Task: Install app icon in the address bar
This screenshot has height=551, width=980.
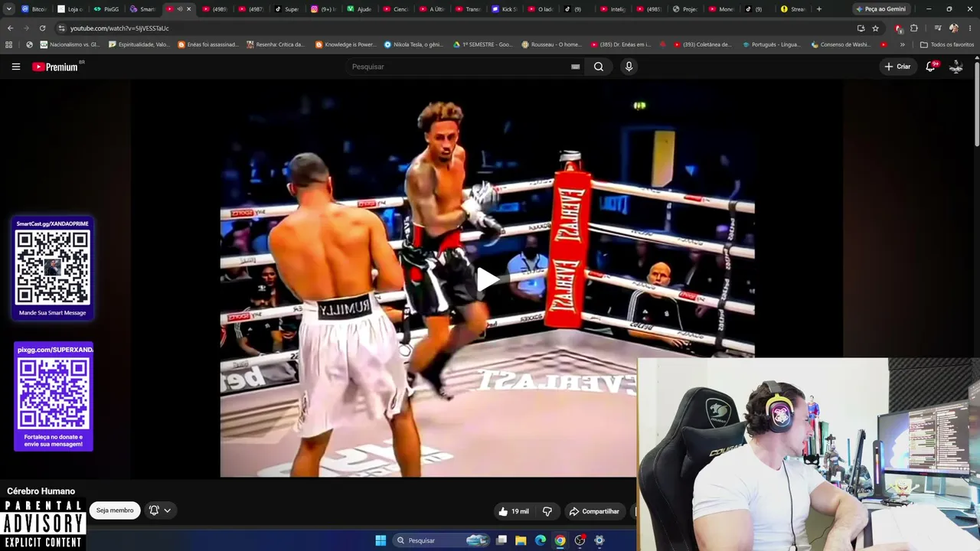Action: click(861, 28)
